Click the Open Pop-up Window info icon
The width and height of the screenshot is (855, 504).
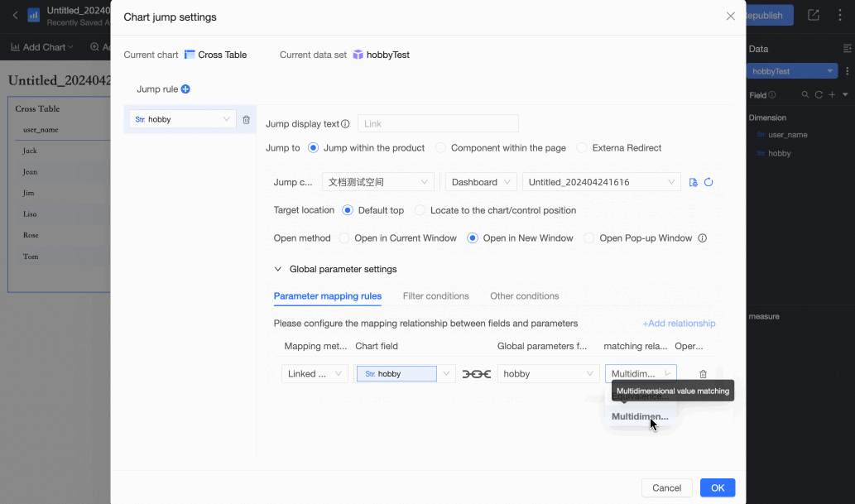[703, 238]
